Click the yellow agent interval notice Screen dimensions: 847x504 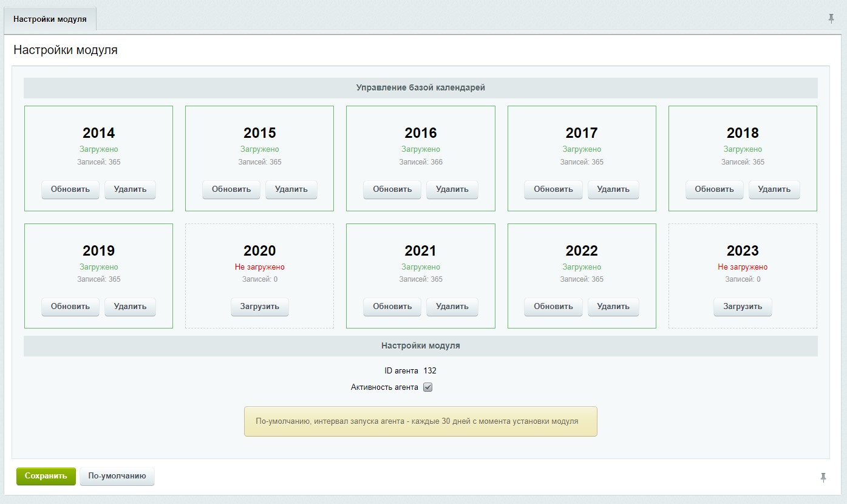pyautogui.click(x=420, y=421)
